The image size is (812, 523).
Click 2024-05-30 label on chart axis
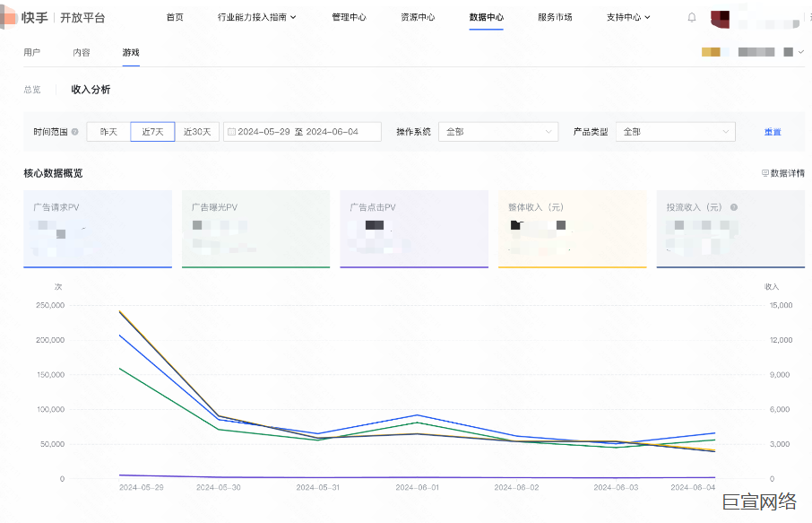(219, 487)
